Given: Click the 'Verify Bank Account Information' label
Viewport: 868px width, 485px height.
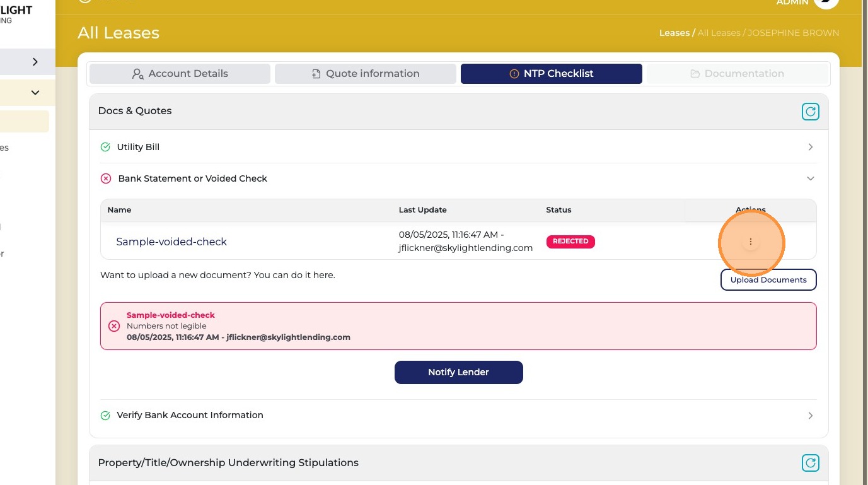Looking at the screenshot, I should (x=190, y=415).
